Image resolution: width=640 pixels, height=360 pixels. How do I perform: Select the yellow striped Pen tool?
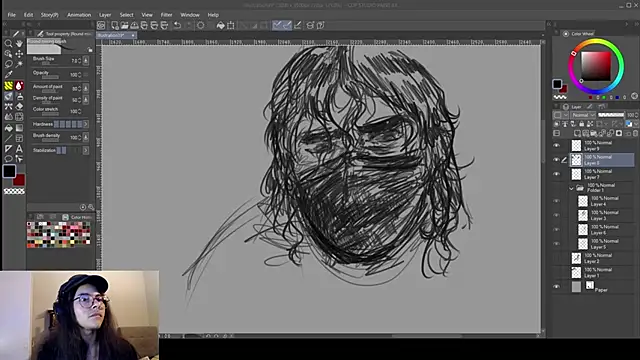pyautogui.click(x=8, y=86)
